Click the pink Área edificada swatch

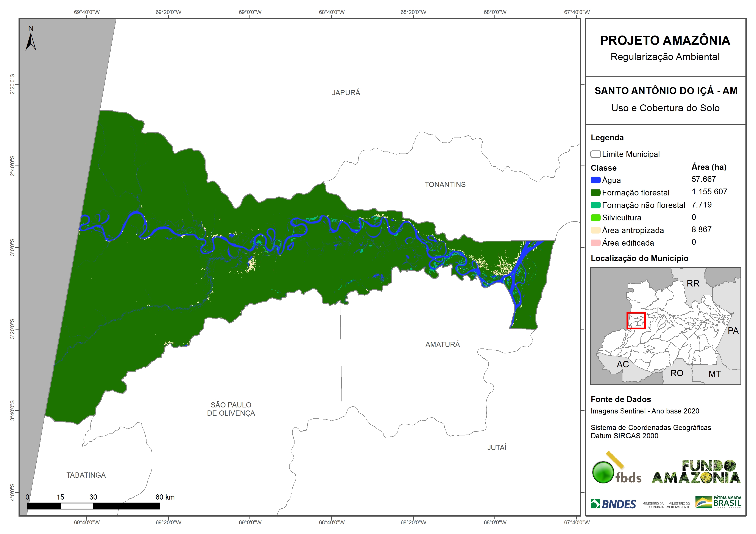click(595, 243)
